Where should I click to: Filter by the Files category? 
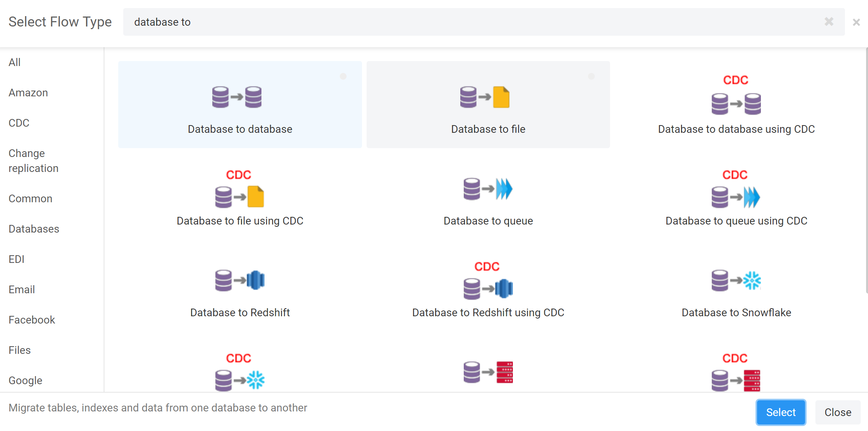pos(20,350)
